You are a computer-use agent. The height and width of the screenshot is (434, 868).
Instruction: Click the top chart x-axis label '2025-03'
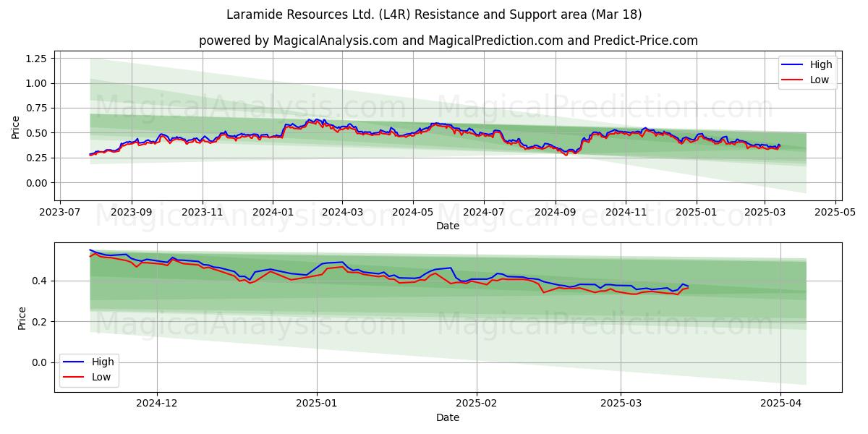765,213
